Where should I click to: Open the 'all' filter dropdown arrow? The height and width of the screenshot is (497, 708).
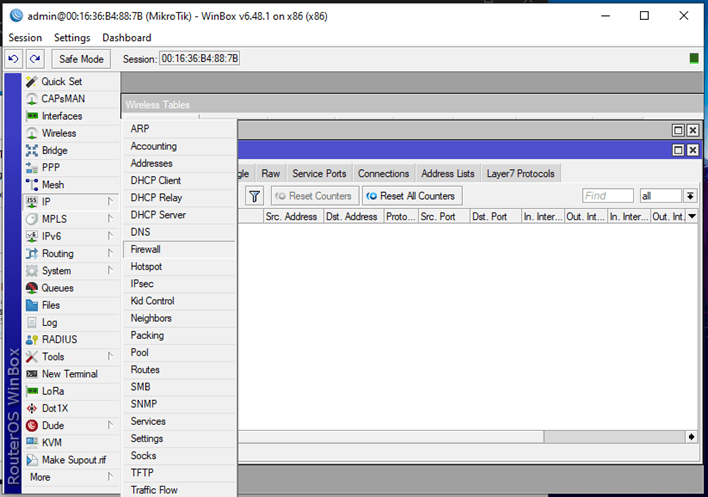(x=690, y=196)
